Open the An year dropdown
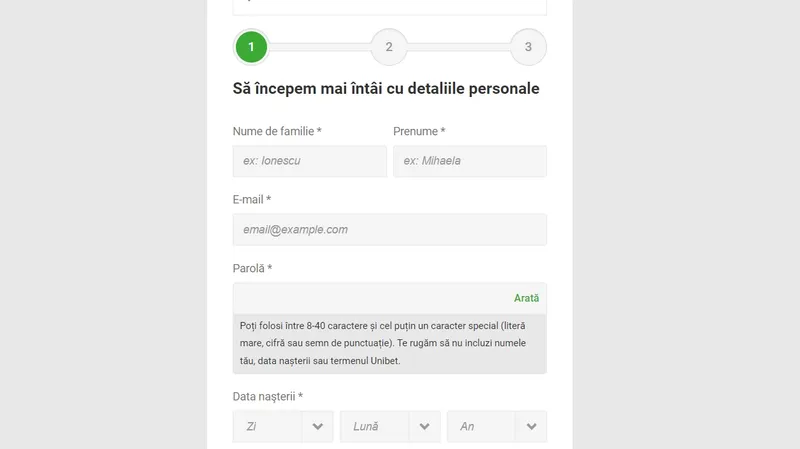Image resolution: width=800 pixels, height=449 pixels. point(497,427)
